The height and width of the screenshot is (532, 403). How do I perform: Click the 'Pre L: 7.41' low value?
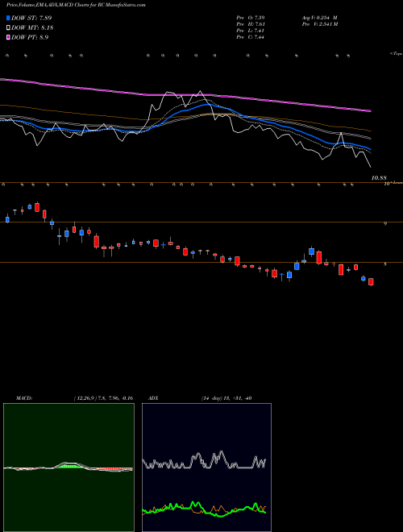[251, 31]
